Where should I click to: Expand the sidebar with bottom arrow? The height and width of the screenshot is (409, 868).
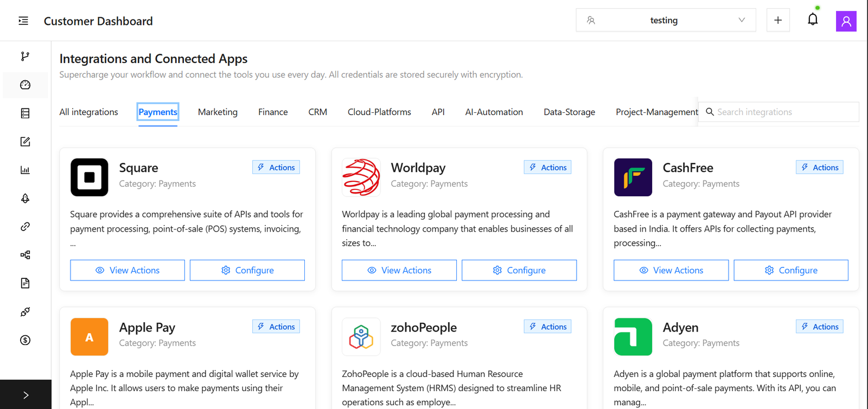coord(25,395)
